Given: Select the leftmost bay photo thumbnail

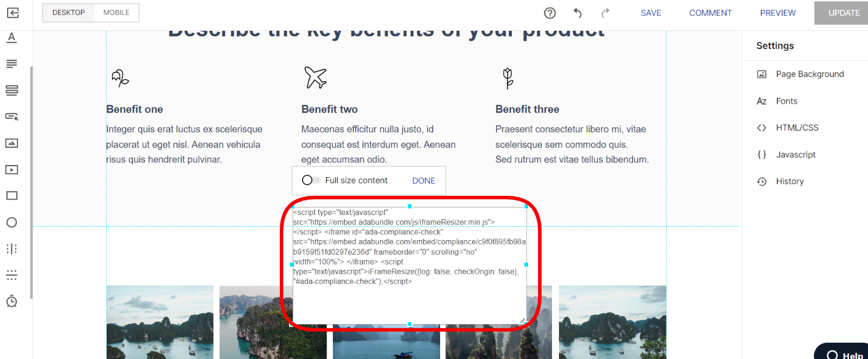Looking at the screenshot, I should pos(160,322).
